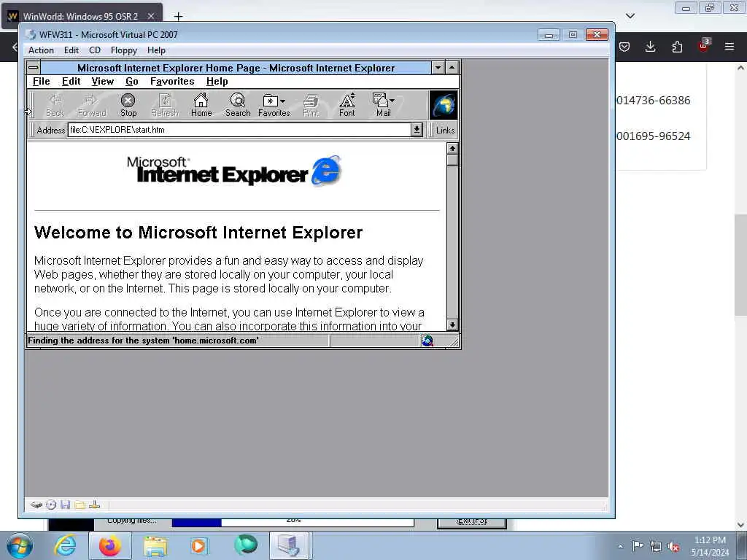Click the Print toolbar button
This screenshot has height=560, width=747.
tap(311, 105)
